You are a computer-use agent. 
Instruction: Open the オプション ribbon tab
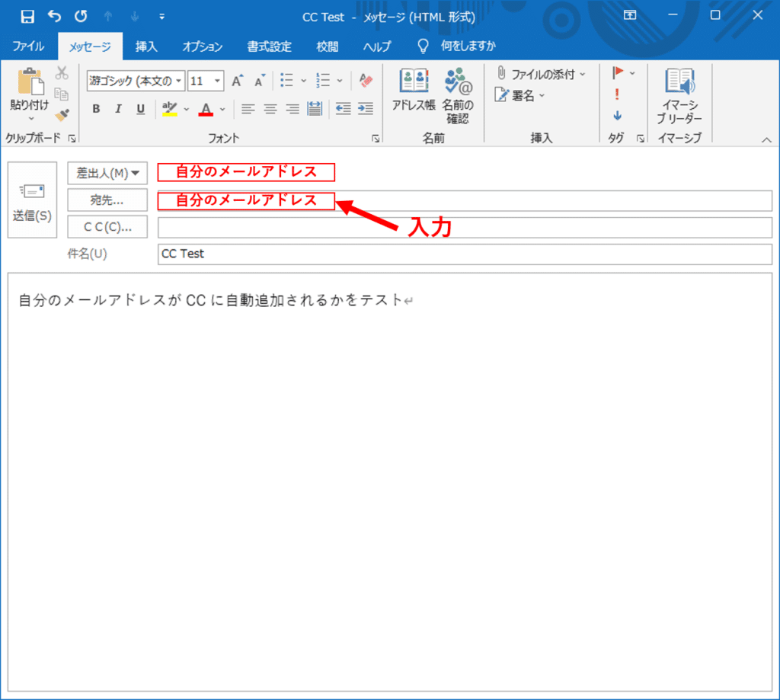click(201, 46)
